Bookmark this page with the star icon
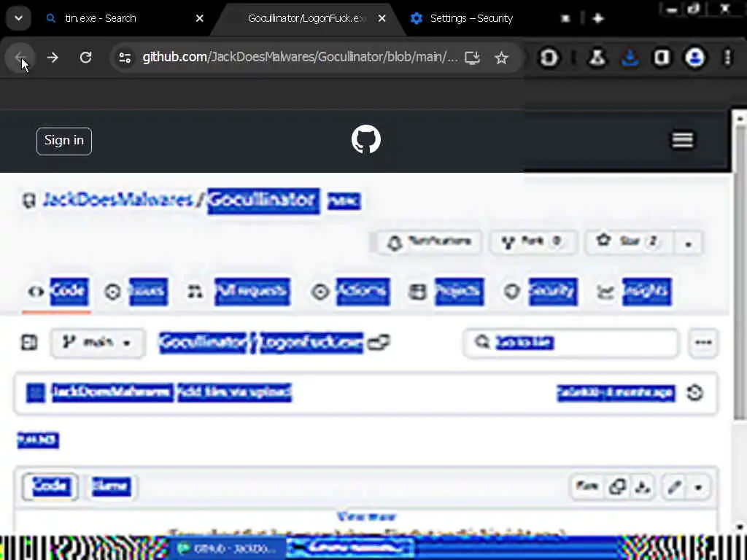This screenshot has width=747, height=560. click(501, 58)
